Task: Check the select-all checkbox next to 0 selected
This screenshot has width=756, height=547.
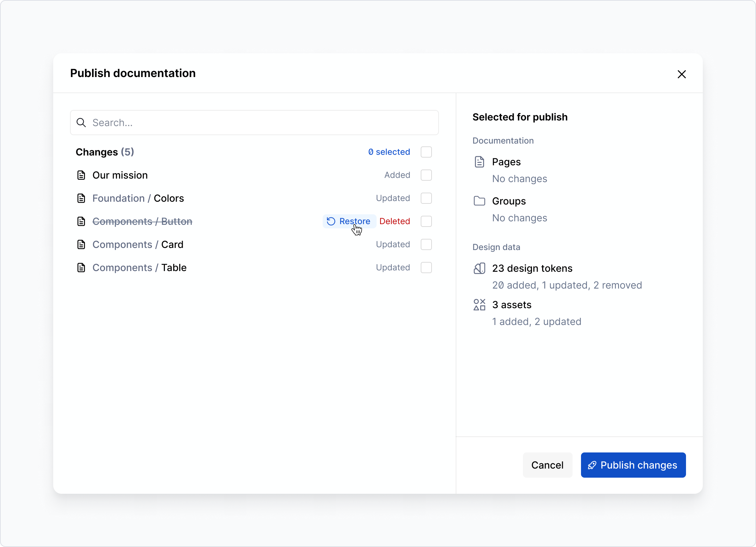Action: (x=426, y=152)
